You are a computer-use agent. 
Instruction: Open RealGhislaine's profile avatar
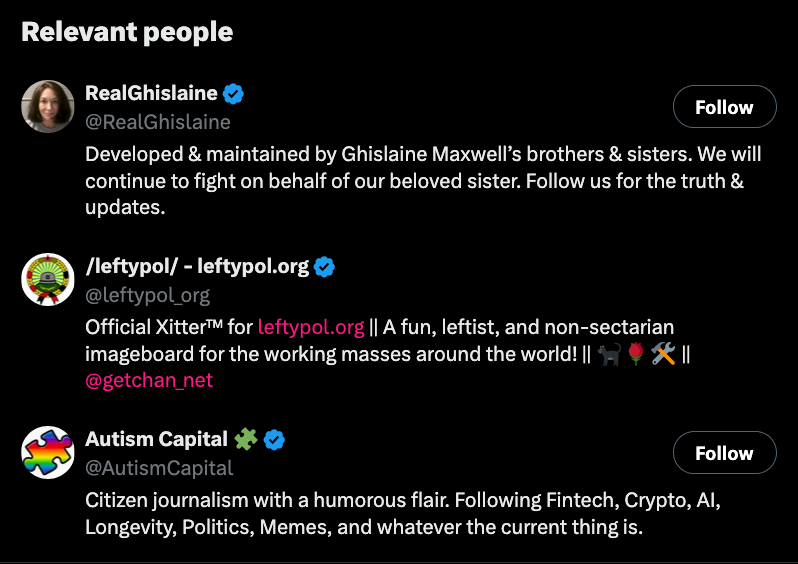[x=48, y=107]
